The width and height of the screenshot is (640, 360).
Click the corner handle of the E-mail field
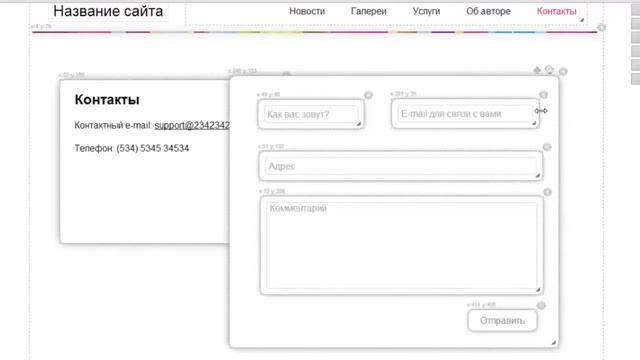coord(533,123)
